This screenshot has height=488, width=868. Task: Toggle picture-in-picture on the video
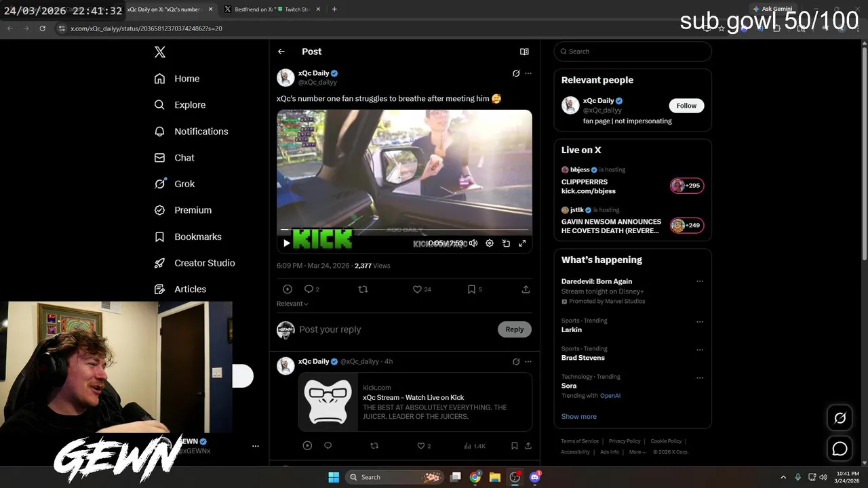[x=506, y=243]
